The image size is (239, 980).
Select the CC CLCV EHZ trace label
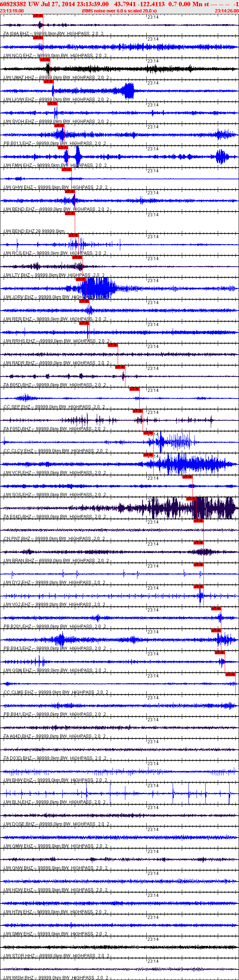56,452
